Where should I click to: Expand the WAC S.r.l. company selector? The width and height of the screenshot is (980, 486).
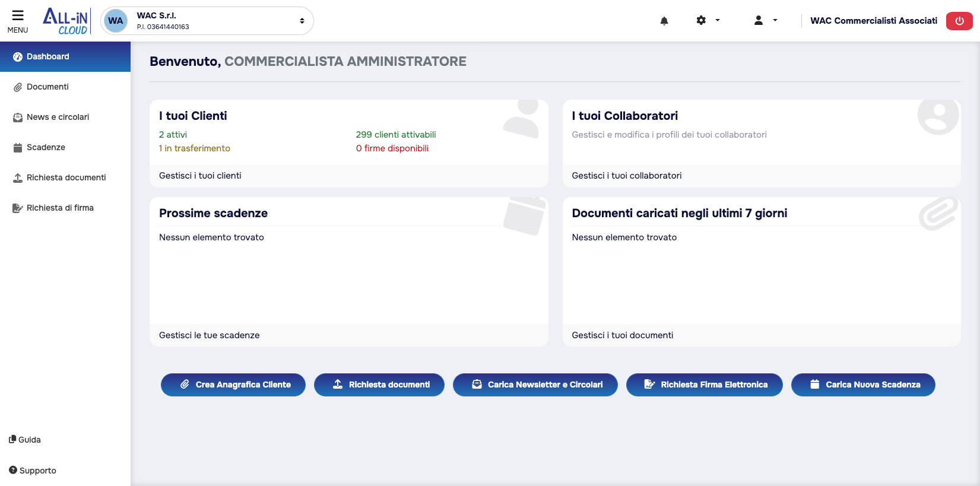pos(302,21)
